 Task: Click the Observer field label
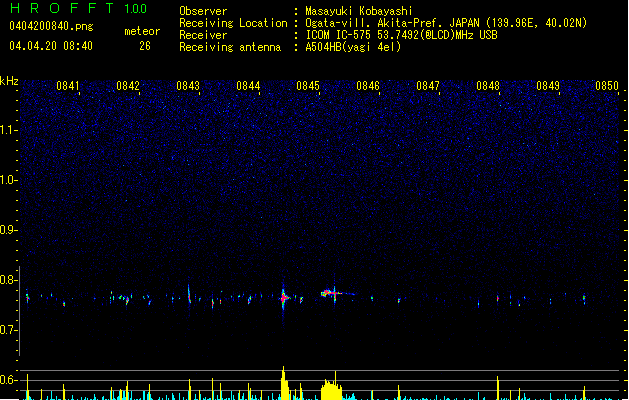203,11
